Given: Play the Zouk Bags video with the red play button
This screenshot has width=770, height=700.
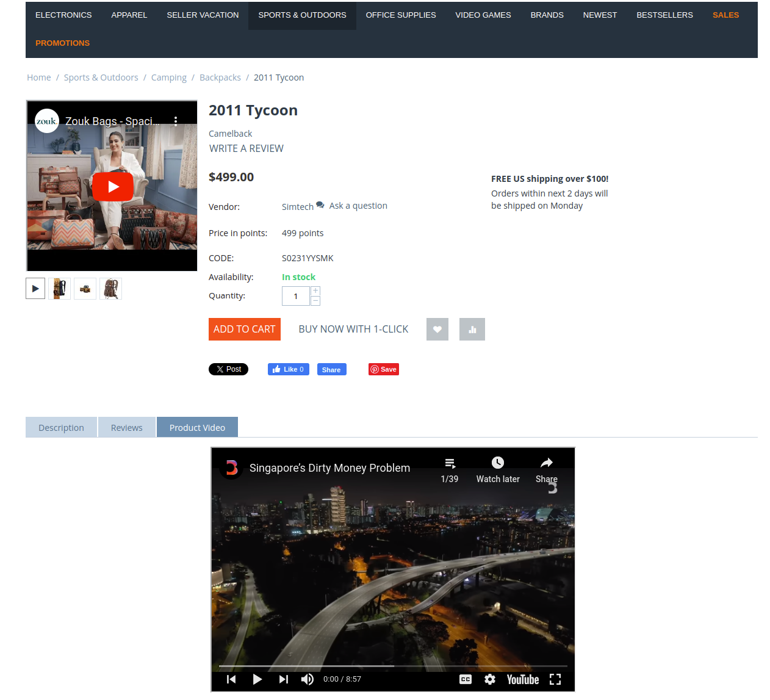Looking at the screenshot, I should coord(113,187).
